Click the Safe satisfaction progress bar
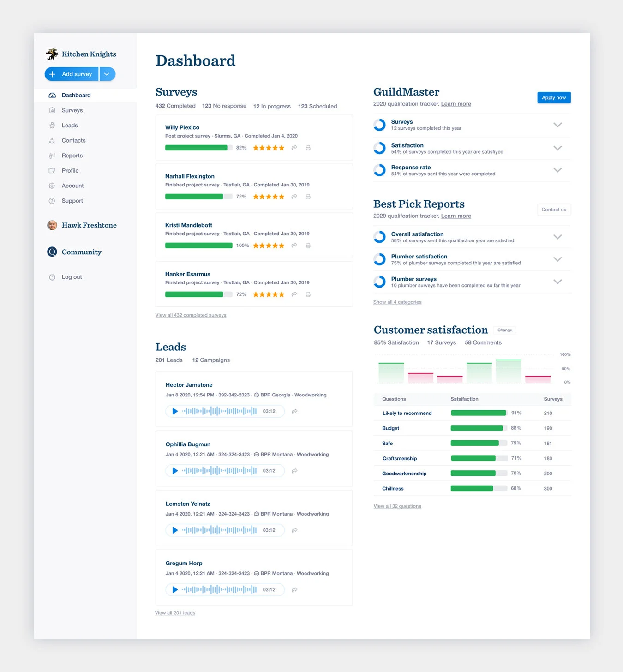Screen dimensions: 623x672 click(479, 443)
